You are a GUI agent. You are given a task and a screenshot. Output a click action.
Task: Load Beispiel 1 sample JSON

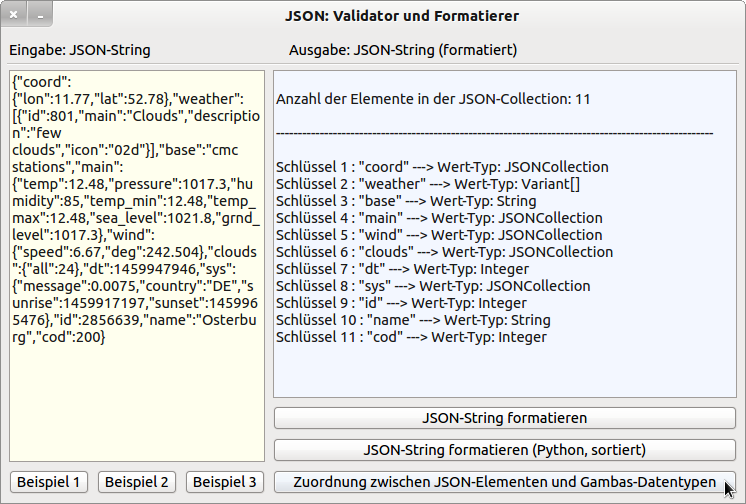pos(49,481)
